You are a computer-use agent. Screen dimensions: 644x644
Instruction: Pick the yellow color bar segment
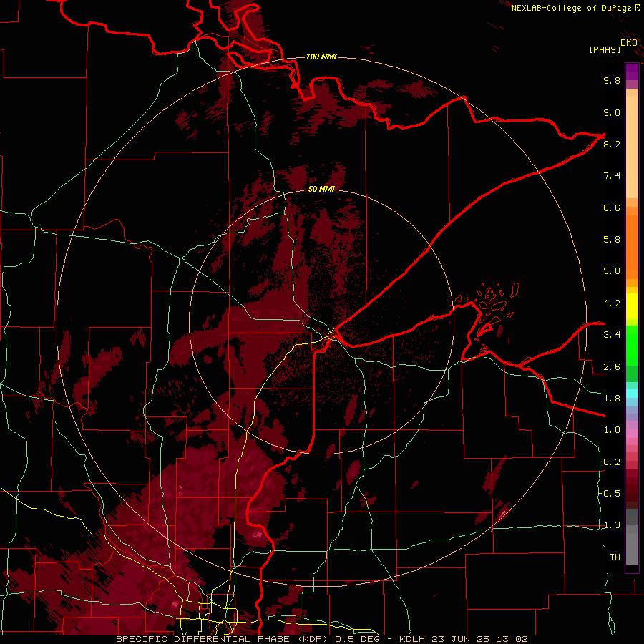coord(632,306)
